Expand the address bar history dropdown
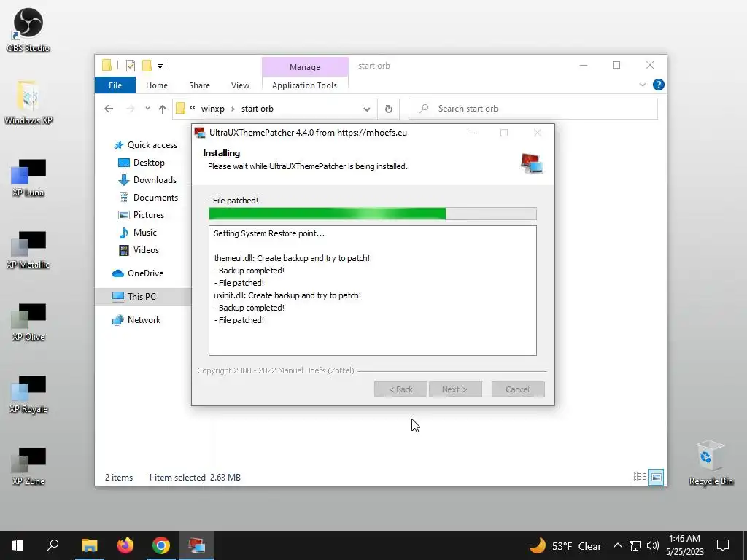This screenshot has height=560, width=747. tap(367, 109)
